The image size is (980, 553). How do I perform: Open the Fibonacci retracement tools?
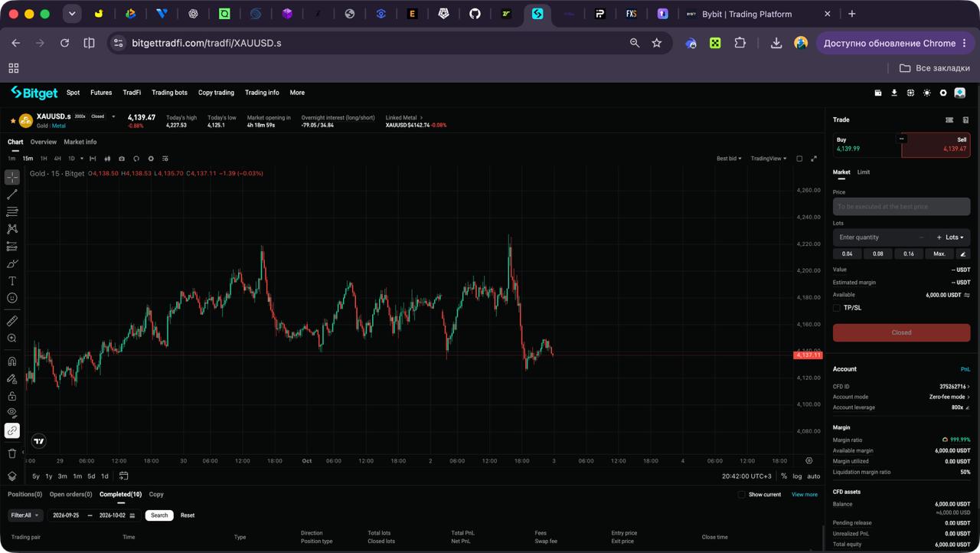point(12,211)
